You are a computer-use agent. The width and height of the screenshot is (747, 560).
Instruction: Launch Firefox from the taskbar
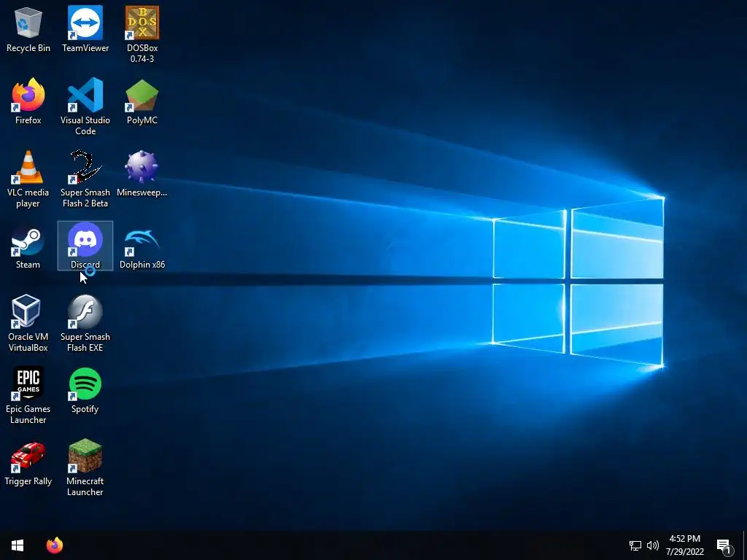(x=55, y=545)
